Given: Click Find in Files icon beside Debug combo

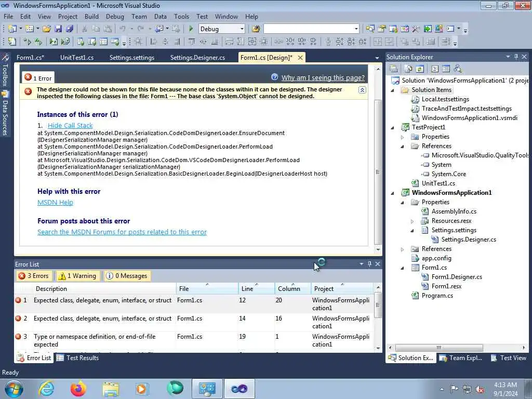Looking at the screenshot, I should pos(256,29).
